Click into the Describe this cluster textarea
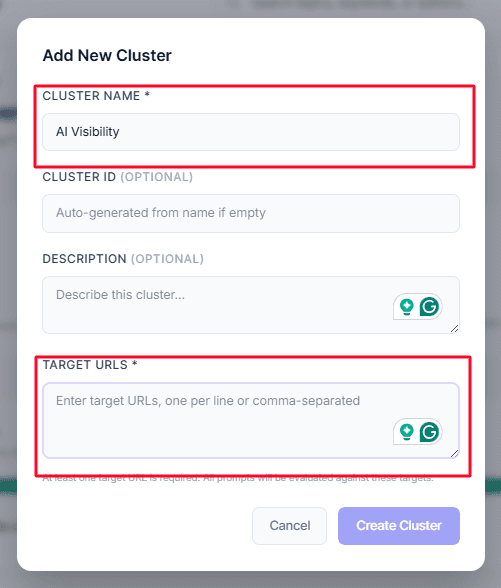The image size is (501, 588). tap(251, 305)
